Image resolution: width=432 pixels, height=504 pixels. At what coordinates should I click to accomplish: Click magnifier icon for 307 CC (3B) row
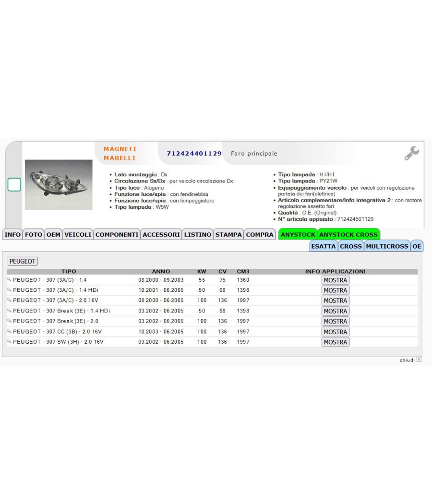coord(9,331)
